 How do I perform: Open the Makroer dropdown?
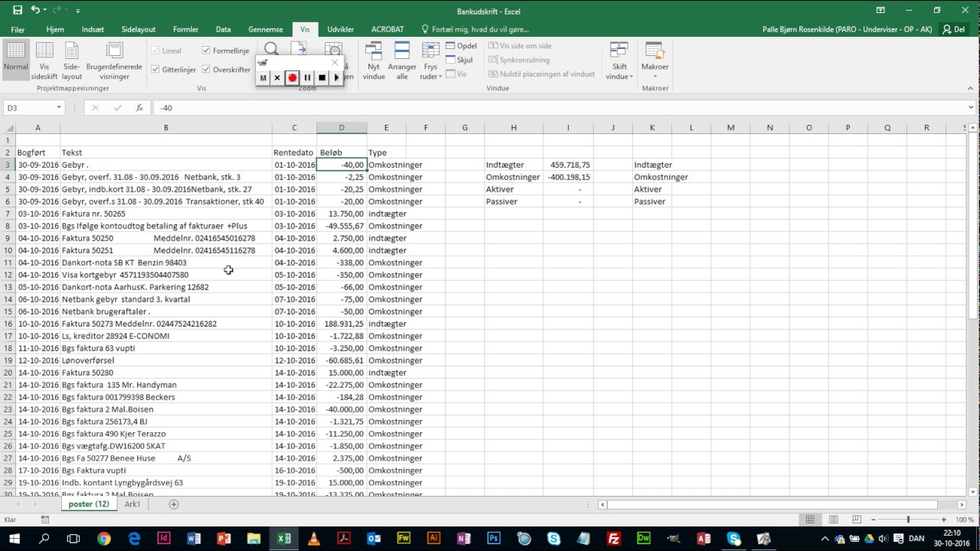[x=655, y=61]
